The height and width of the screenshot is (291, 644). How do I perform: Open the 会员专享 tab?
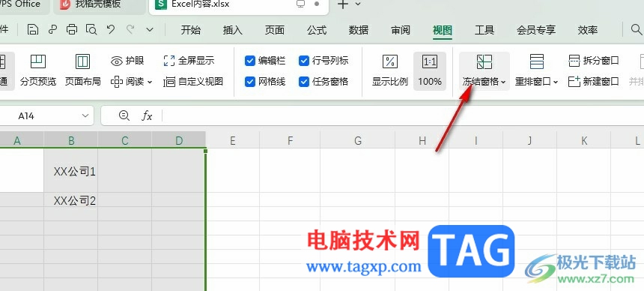(x=536, y=30)
